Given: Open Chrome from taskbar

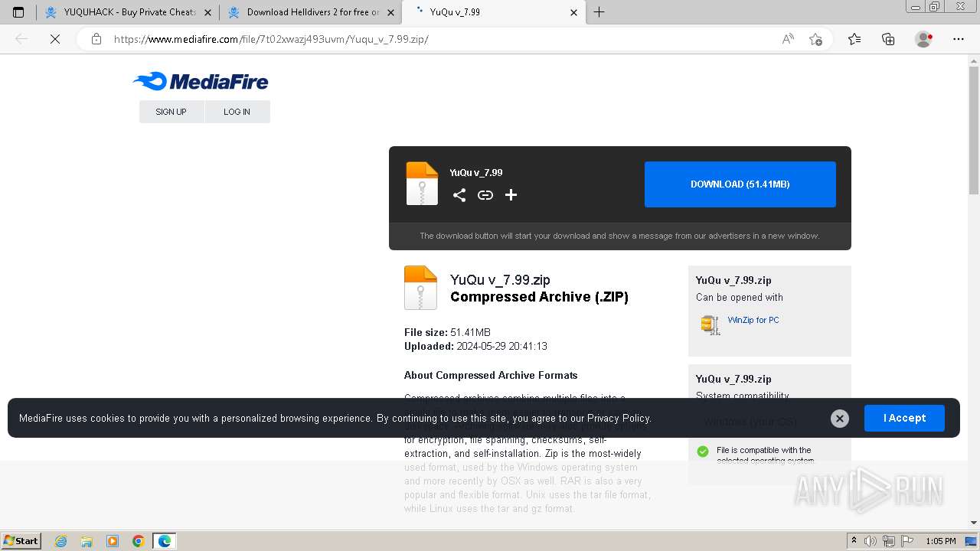Looking at the screenshot, I should coord(139,541).
